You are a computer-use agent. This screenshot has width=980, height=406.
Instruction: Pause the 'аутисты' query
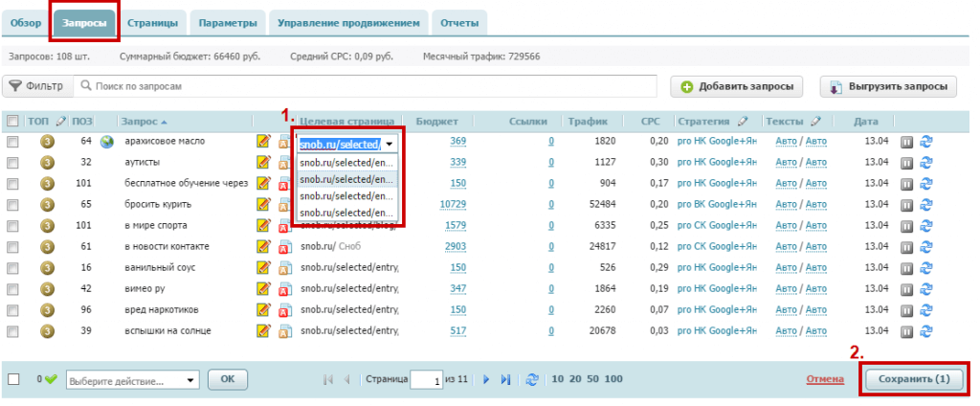tap(907, 163)
